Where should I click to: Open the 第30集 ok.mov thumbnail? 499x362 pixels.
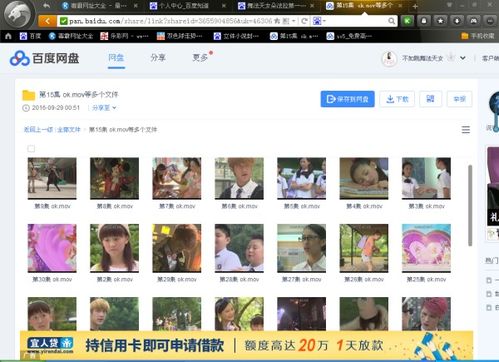(x=52, y=248)
